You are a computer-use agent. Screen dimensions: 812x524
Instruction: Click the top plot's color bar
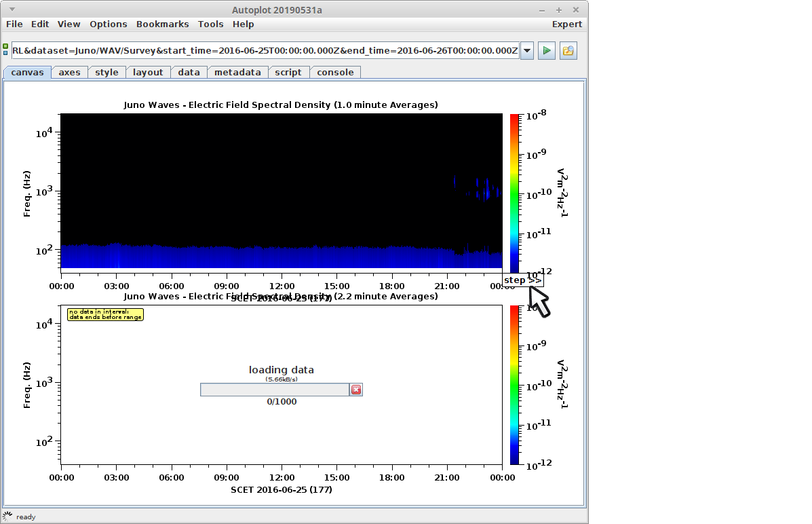[514, 193]
